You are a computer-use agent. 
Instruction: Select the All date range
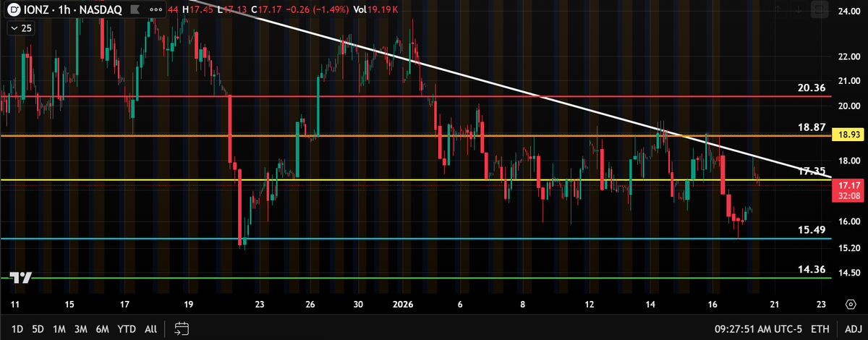(x=150, y=328)
